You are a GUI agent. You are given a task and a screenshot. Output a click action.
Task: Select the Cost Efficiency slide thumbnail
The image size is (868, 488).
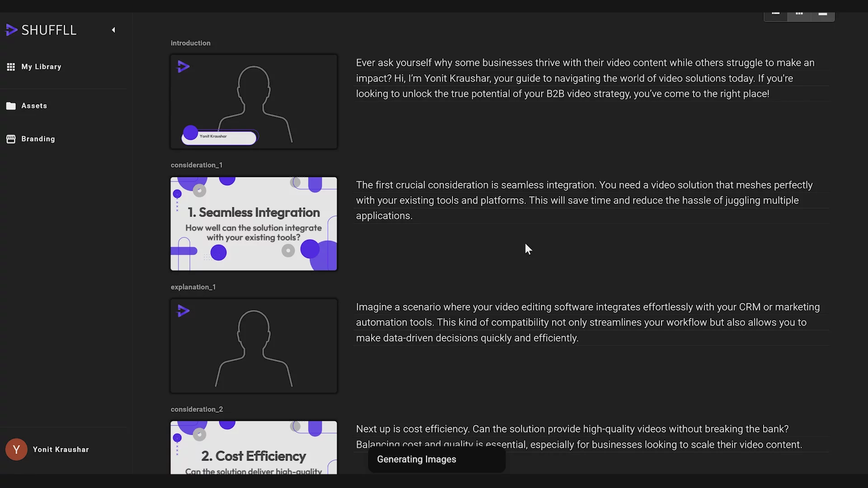(x=254, y=447)
